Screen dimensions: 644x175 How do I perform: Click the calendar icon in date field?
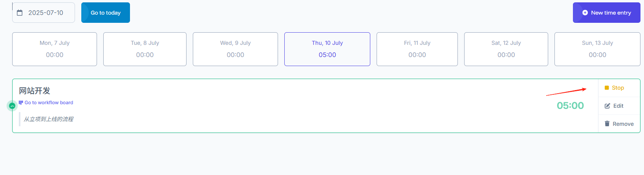click(20, 13)
